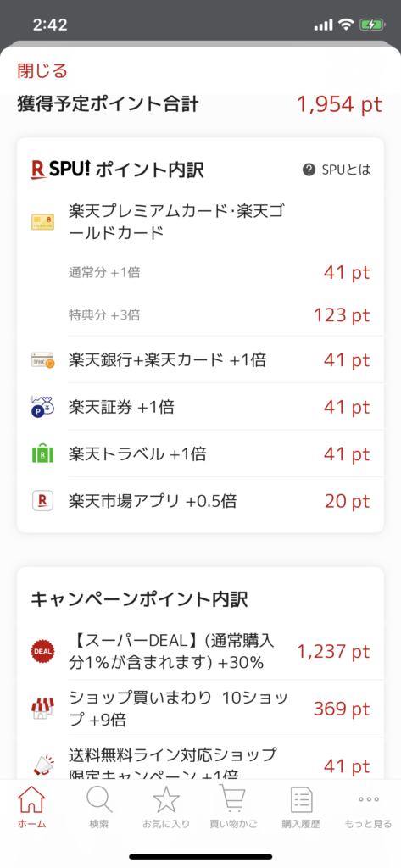Tap the ショップ買いまわり shop icon
Image resolution: width=401 pixels, height=868 pixels.
pos(42,709)
